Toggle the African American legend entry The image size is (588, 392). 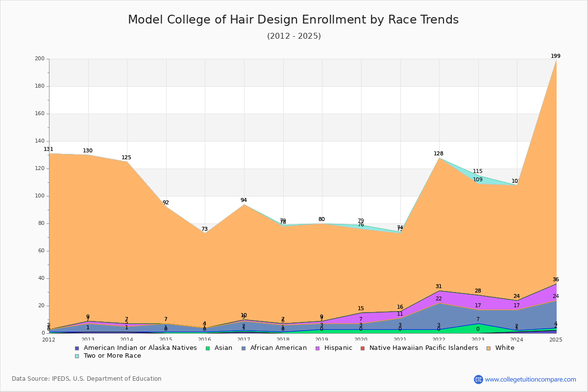tap(273, 348)
